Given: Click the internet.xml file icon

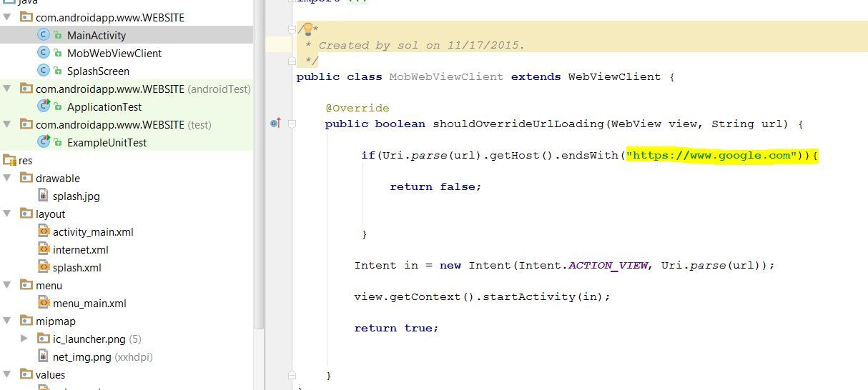Looking at the screenshot, I should coord(44,249).
